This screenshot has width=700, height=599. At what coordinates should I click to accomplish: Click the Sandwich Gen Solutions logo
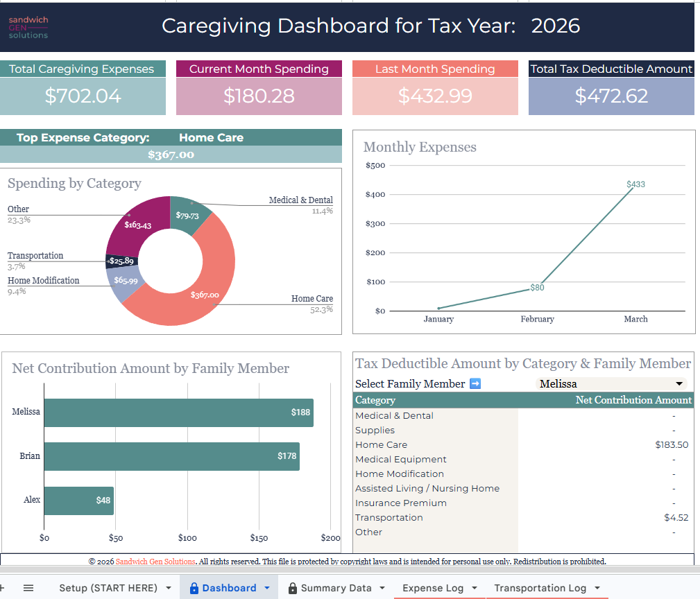click(28, 27)
